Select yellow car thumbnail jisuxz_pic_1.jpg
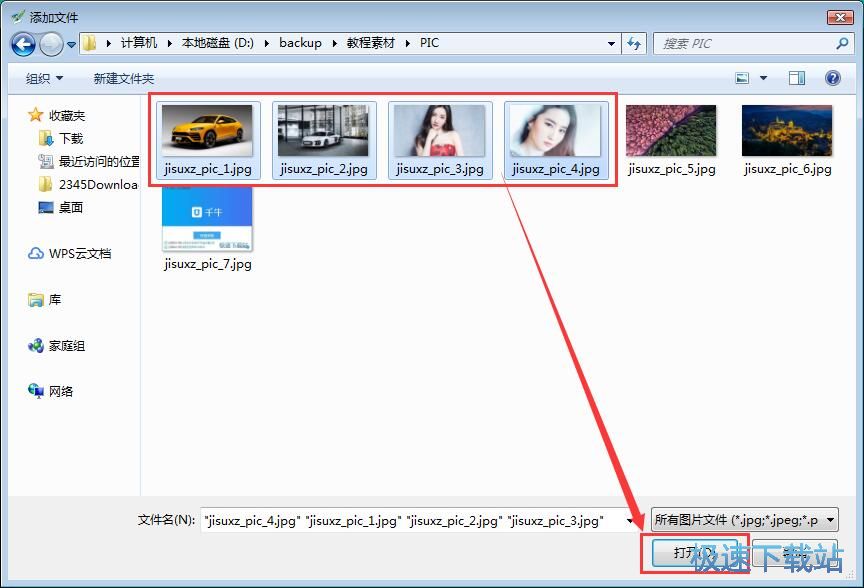 pos(207,131)
